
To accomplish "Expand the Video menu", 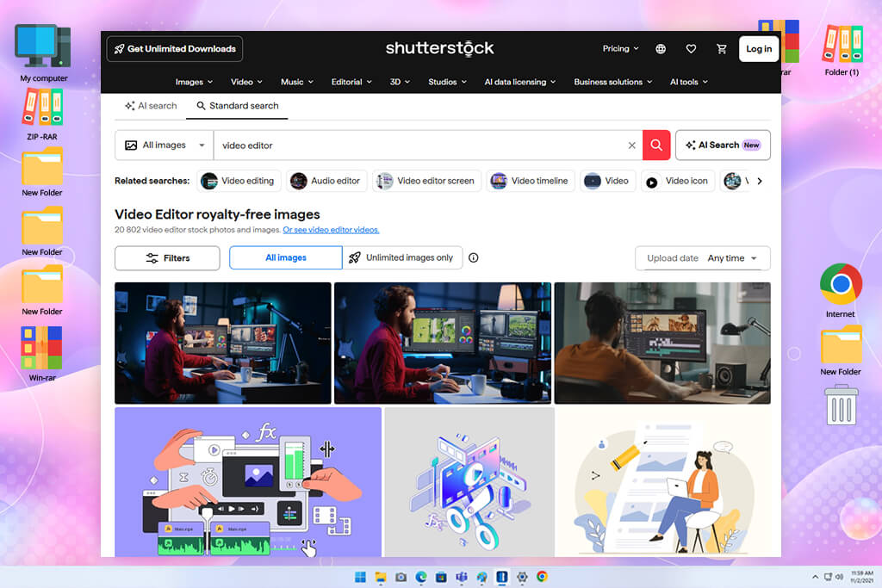I will tap(246, 82).
